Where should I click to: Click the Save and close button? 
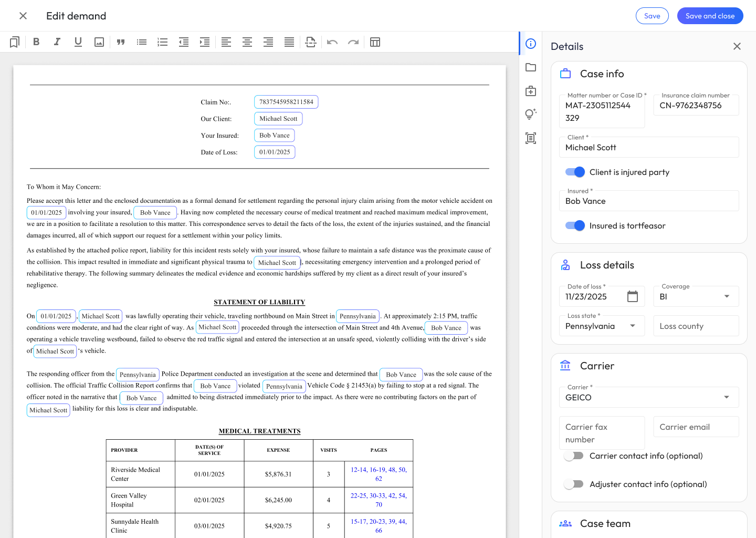[x=710, y=16]
